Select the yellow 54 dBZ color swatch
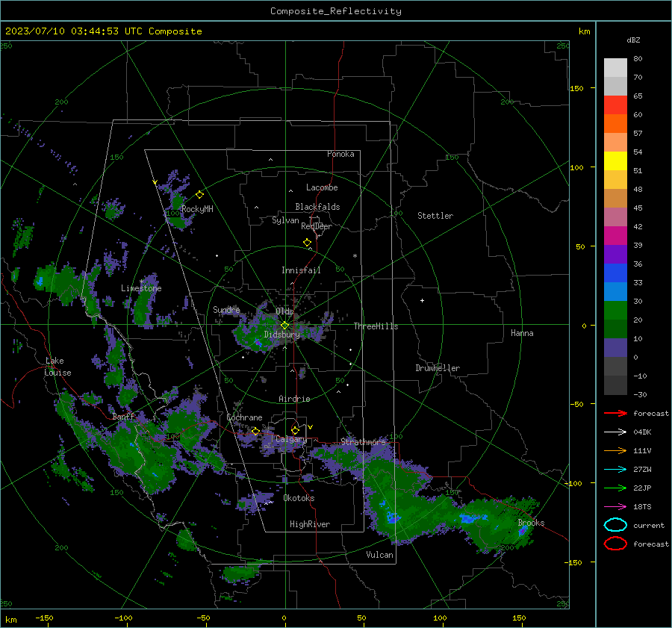 [x=615, y=161]
